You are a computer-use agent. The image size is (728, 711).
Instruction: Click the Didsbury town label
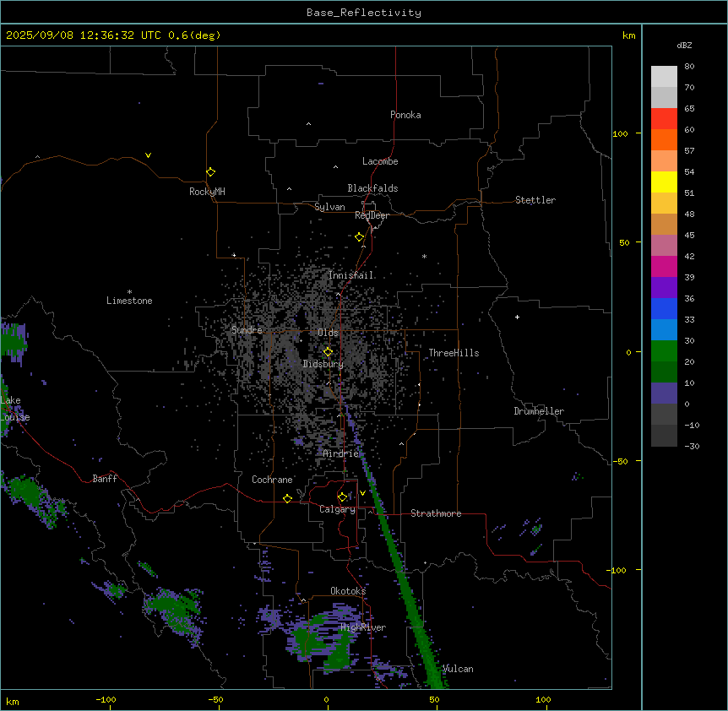point(323,364)
